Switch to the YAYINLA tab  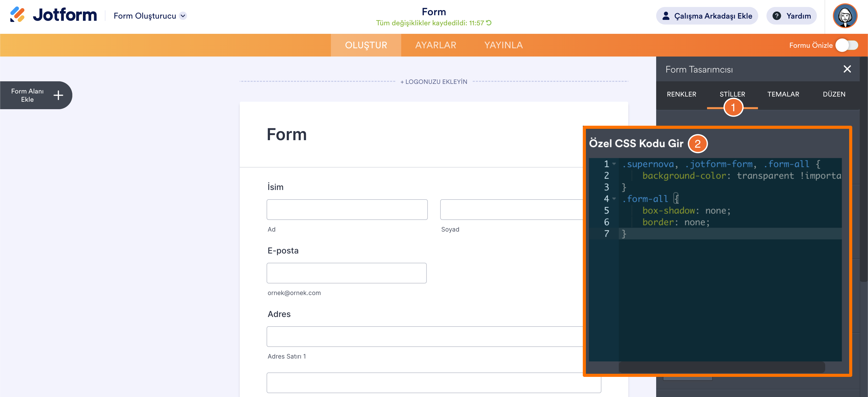click(503, 45)
